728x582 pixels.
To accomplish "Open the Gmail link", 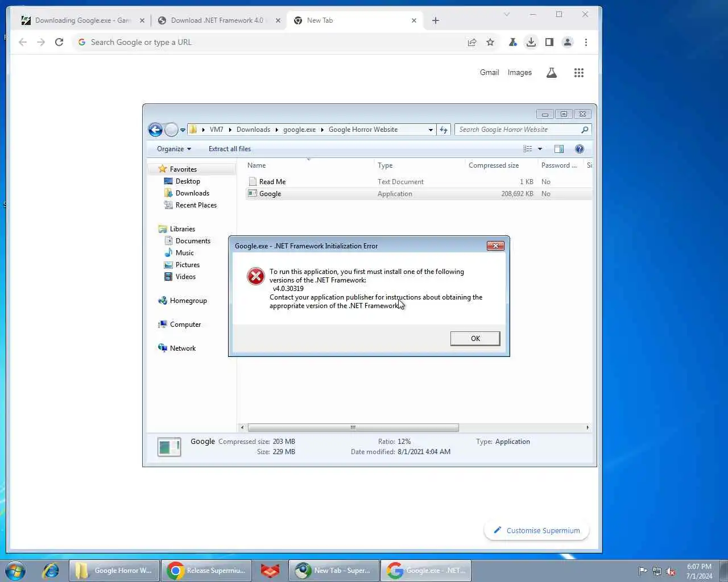I will click(x=489, y=73).
